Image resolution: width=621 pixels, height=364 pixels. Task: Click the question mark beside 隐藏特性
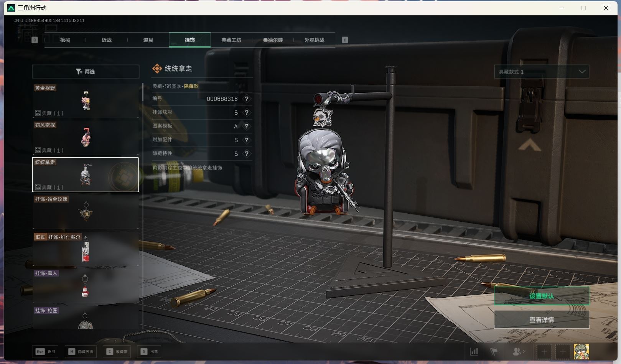[247, 154]
